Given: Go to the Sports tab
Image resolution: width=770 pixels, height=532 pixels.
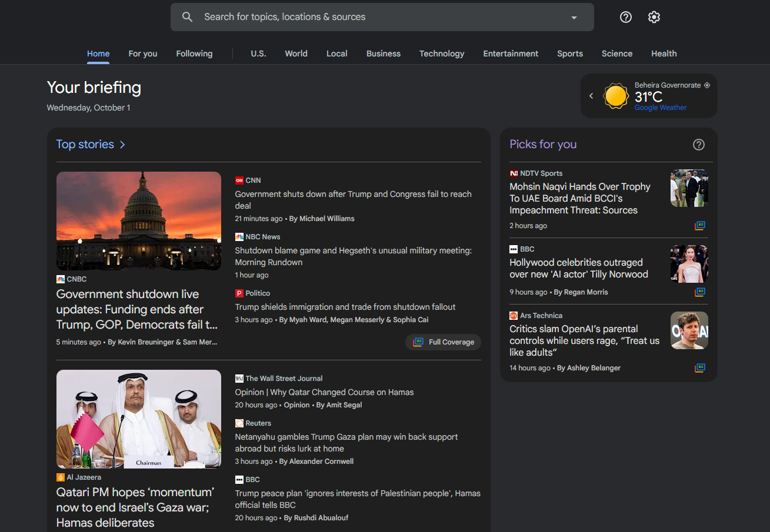Looking at the screenshot, I should 569,53.
